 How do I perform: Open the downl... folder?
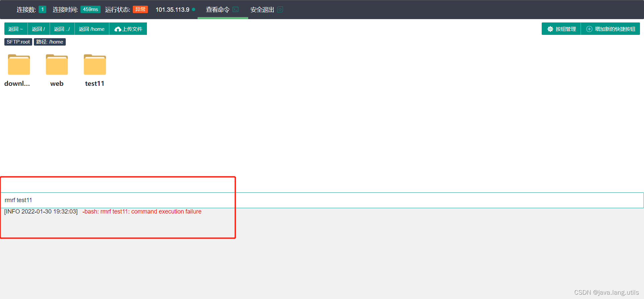(x=19, y=65)
